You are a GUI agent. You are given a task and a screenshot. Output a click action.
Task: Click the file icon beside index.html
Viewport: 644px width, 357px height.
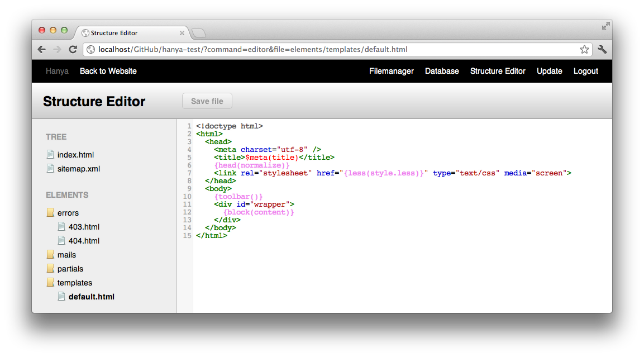[50, 154]
